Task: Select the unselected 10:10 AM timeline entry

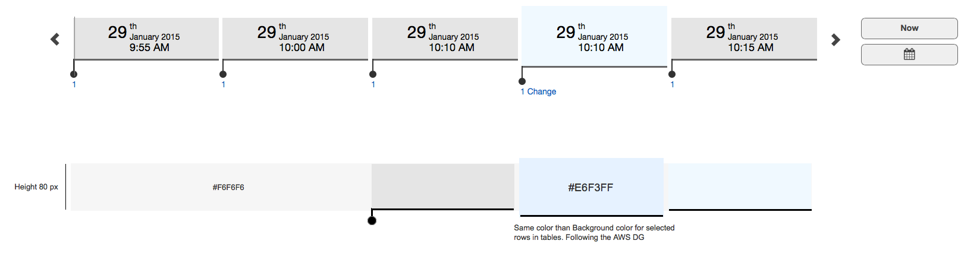Action: click(x=445, y=39)
